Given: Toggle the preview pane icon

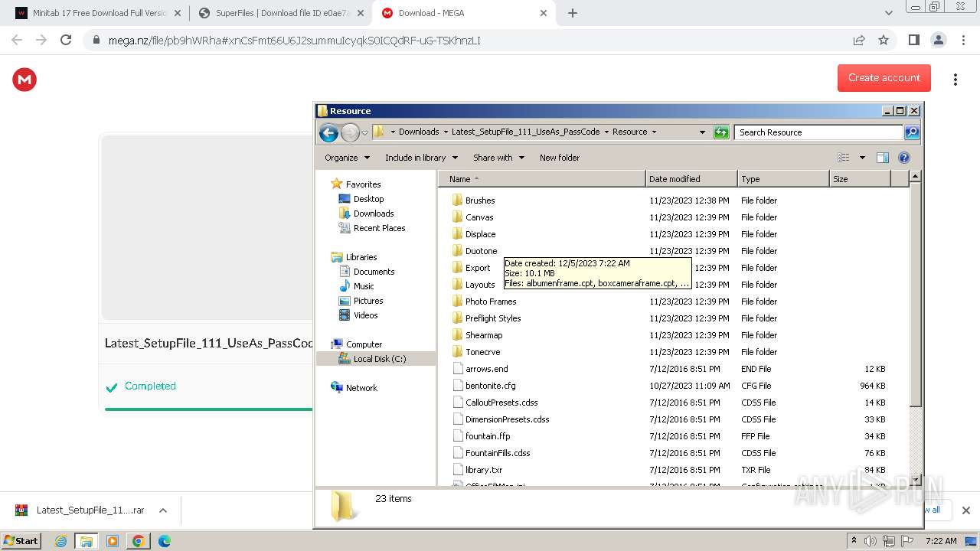Looking at the screenshot, I should pyautogui.click(x=883, y=158).
